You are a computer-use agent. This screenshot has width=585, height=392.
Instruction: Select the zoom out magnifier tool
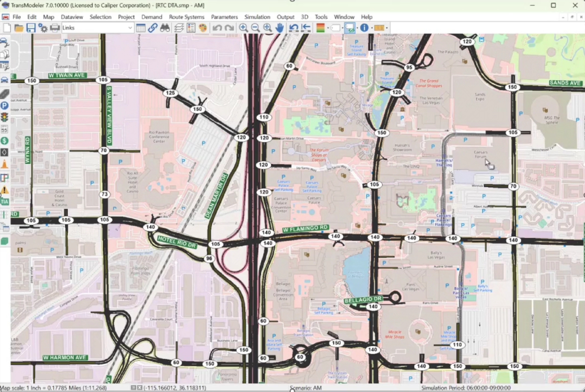255,28
